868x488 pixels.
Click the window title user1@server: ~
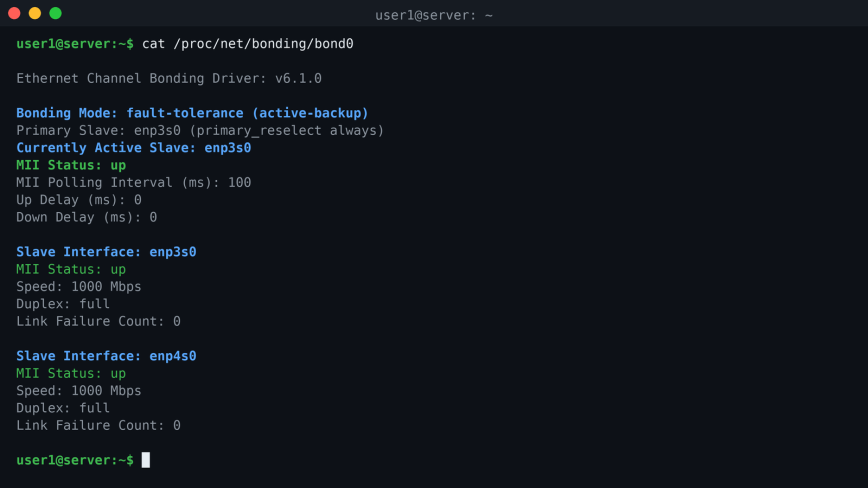pos(434,15)
